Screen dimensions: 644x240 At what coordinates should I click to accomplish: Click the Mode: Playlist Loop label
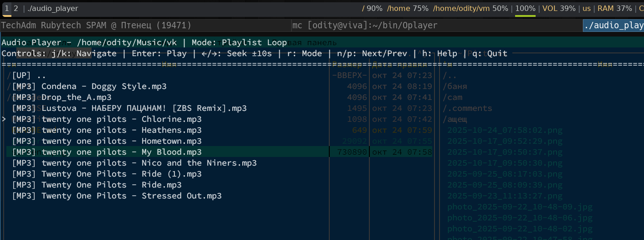click(239, 42)
